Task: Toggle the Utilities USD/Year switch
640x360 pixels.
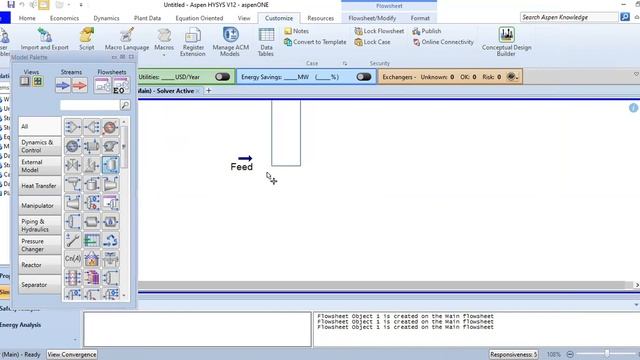Action: pyautogui.click(x=222, y=77)
